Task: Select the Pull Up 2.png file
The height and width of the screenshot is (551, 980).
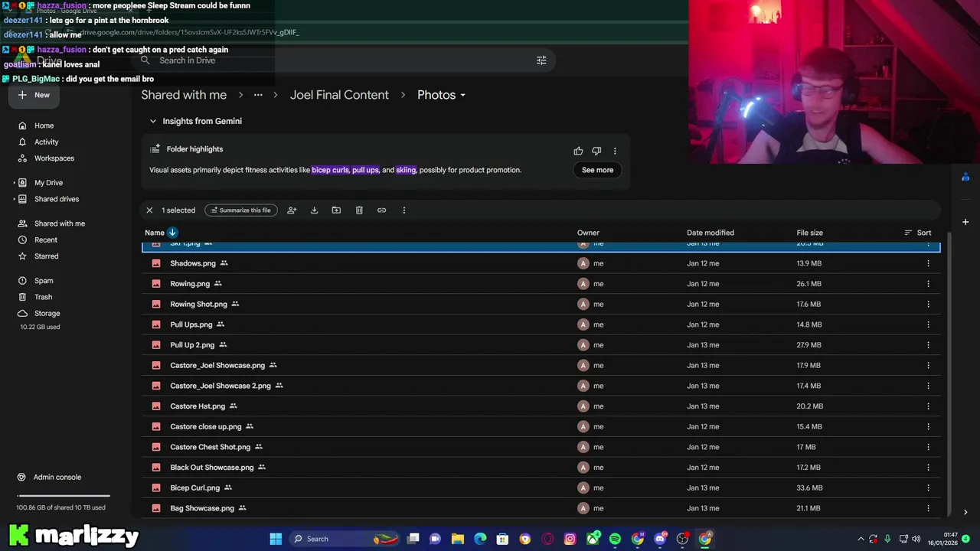Action: click(x=541, y=345)
